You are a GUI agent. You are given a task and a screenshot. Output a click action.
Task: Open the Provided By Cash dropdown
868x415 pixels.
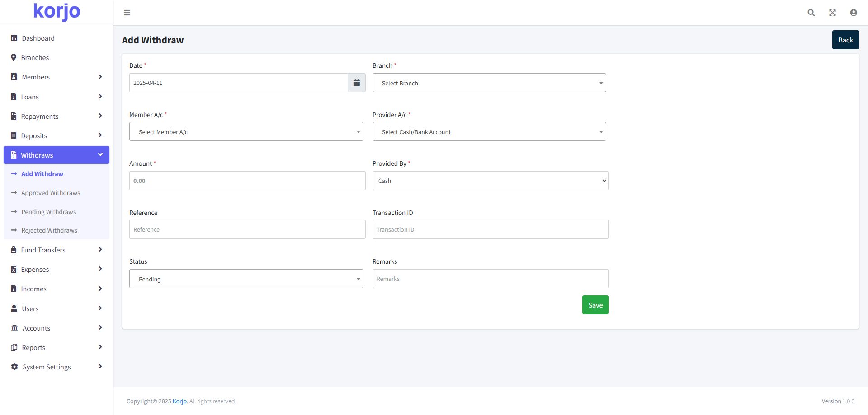click(x=490, y=181)
